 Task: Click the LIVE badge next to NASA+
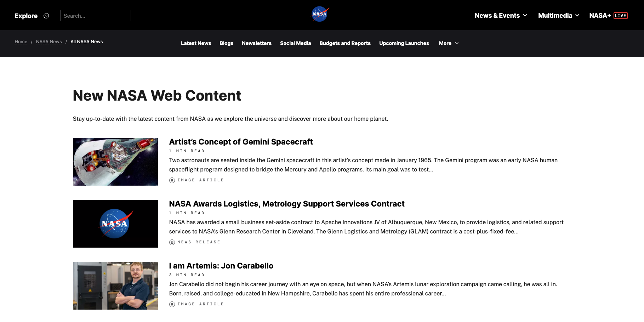coord(621,15)
